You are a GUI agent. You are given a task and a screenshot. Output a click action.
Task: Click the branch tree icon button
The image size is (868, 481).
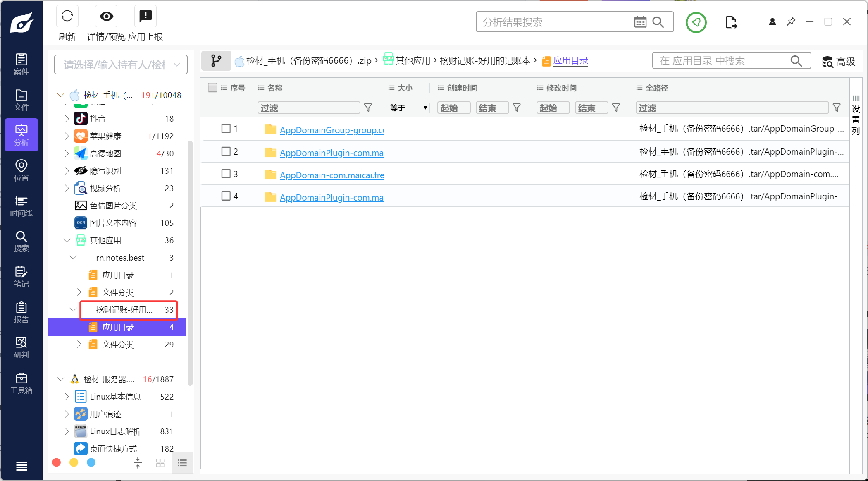[216, 61]
